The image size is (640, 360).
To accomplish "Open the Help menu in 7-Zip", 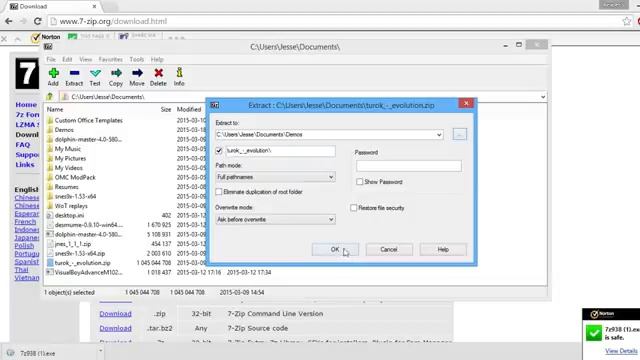I will [x=157, y=59].
